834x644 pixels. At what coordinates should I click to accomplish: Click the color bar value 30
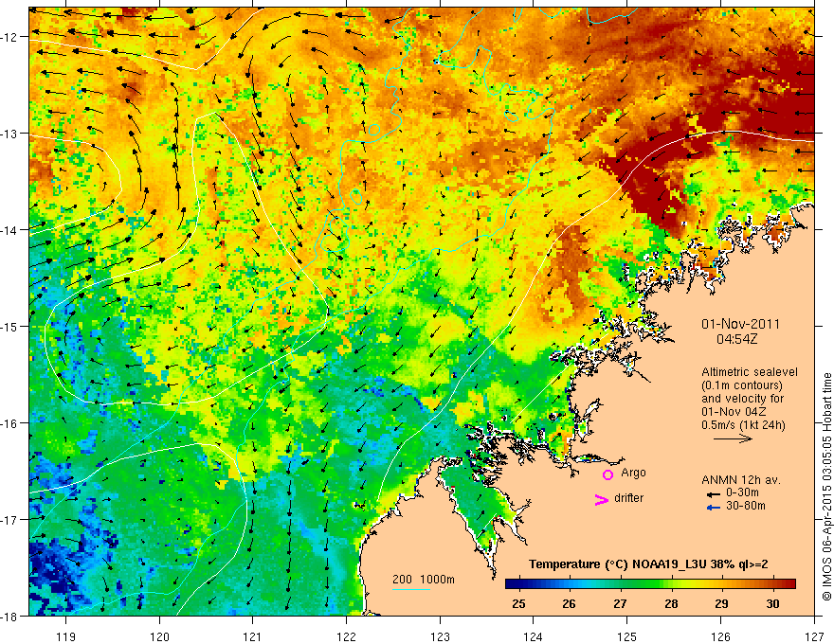pos(772,603)
